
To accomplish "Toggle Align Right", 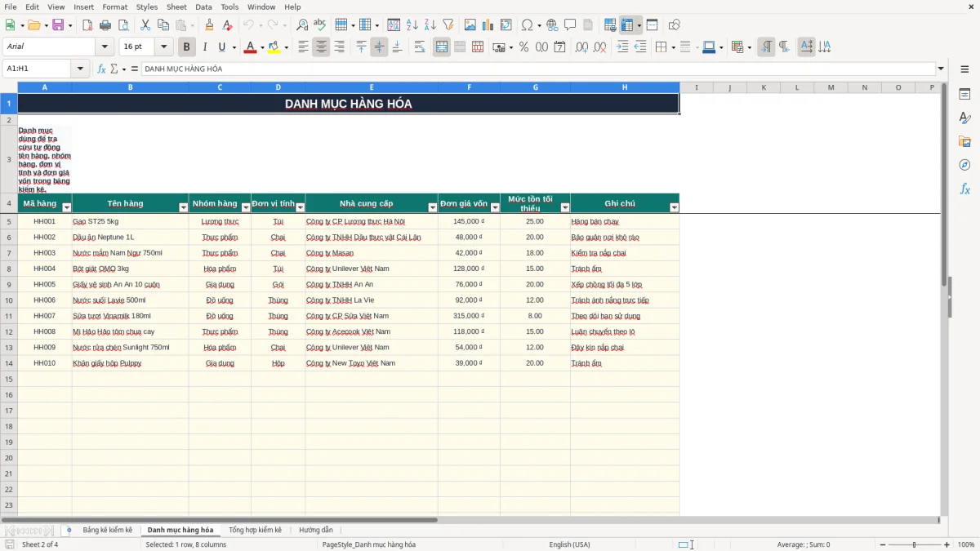I will 340,47.
